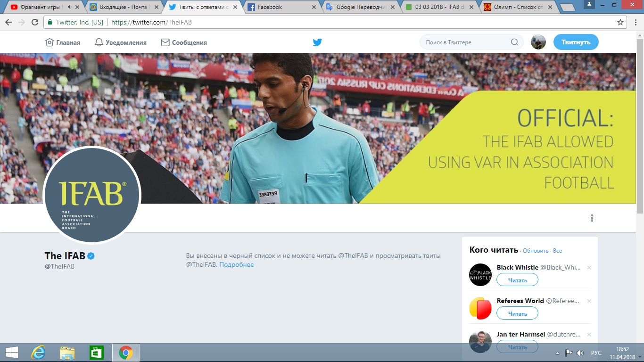Dismiss the Referees World suggestion
This screenshot has width=644, height=362.
coord(589,301)
